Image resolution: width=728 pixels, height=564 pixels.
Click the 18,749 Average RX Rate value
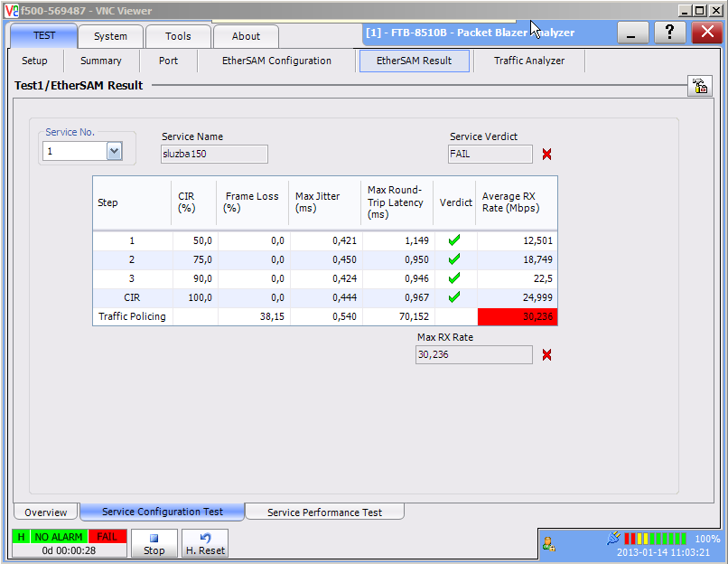tap(537, 259)
